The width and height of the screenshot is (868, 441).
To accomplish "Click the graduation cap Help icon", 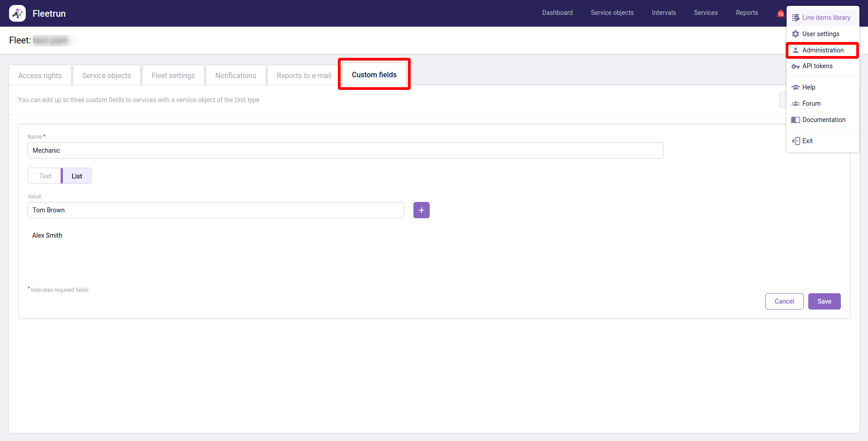I will tap(796, 87).
